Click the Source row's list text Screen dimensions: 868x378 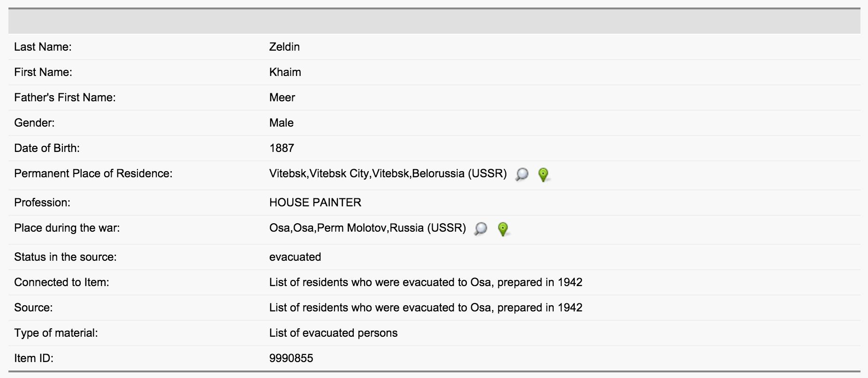tap(426, 308)
